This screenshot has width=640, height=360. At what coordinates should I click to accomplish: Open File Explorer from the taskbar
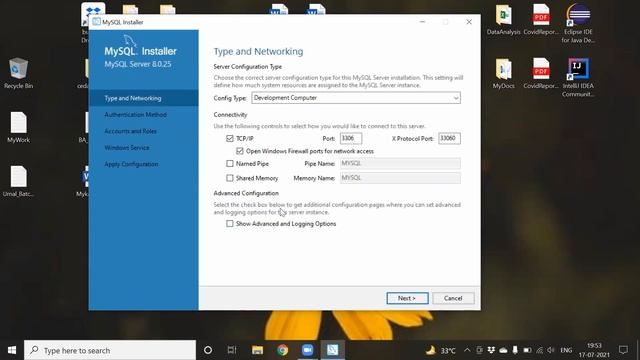coord(258,350)
